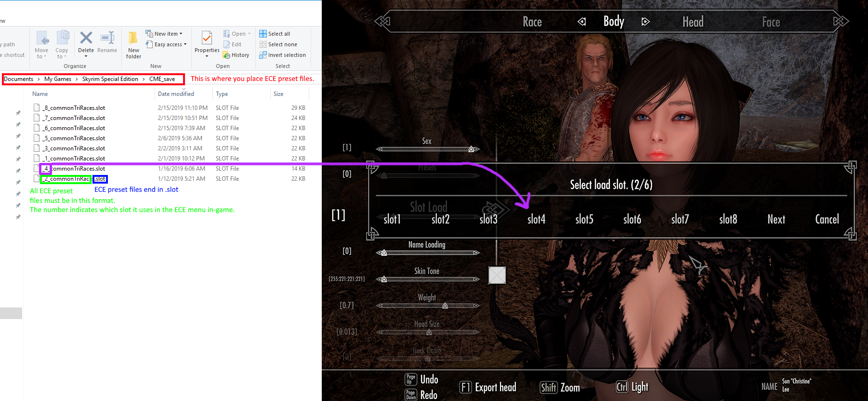Image resolution: width=868 pixels, height=401 pixels.
Task: Create a New folder via ribbon icon
Action: click(133, 38)
